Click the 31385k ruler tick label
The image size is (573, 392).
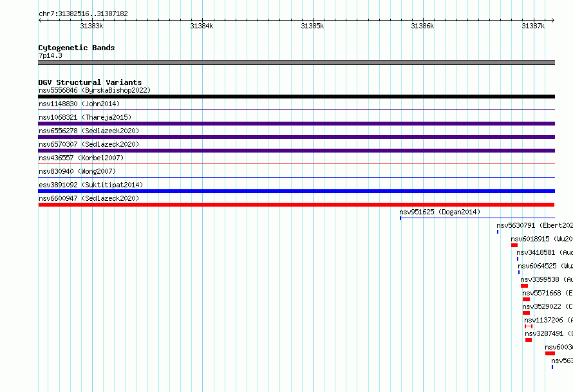click(312, 26)
